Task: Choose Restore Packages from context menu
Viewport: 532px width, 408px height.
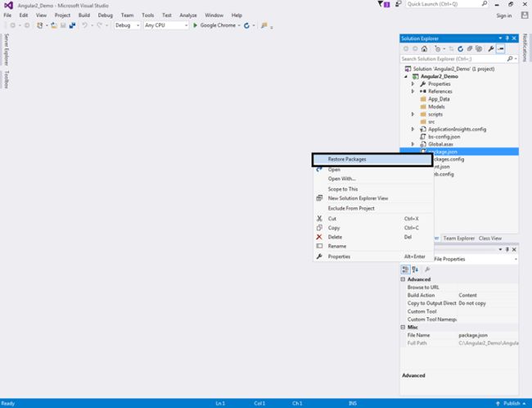Action: (372, 159)
